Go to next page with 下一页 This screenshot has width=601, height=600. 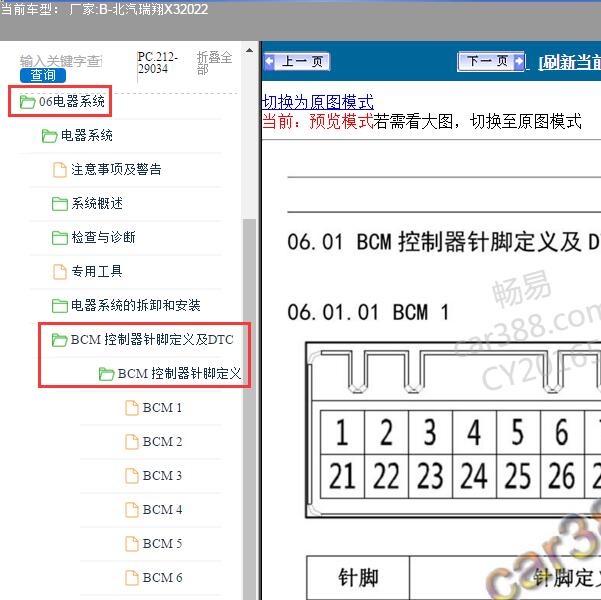pos(491,61)
